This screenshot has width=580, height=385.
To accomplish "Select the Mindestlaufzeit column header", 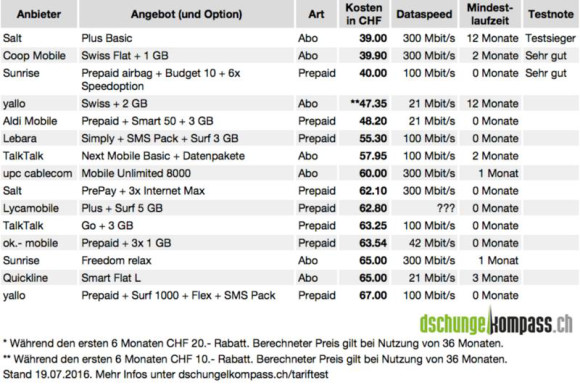I will click(x=490, y=14).
